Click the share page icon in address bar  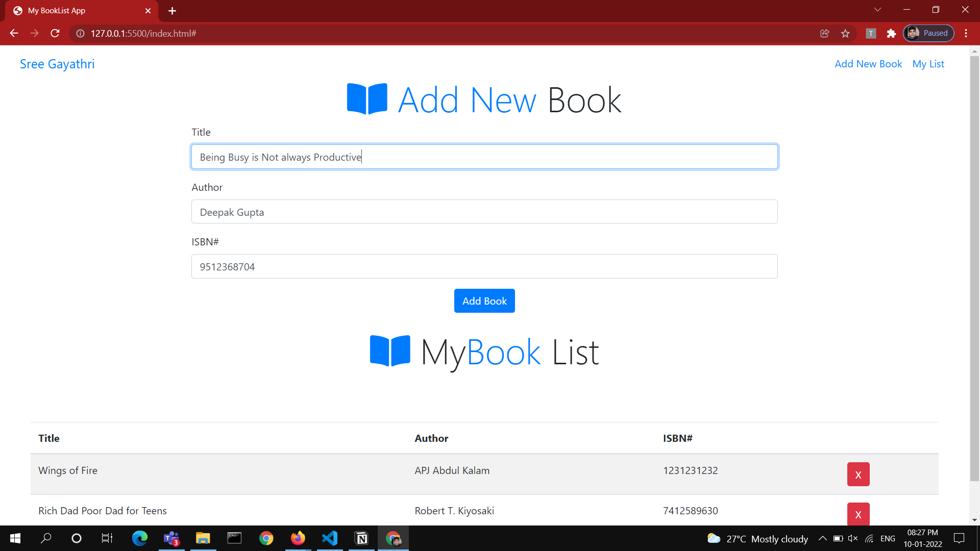pyautogui.click(x=824, y=34)
